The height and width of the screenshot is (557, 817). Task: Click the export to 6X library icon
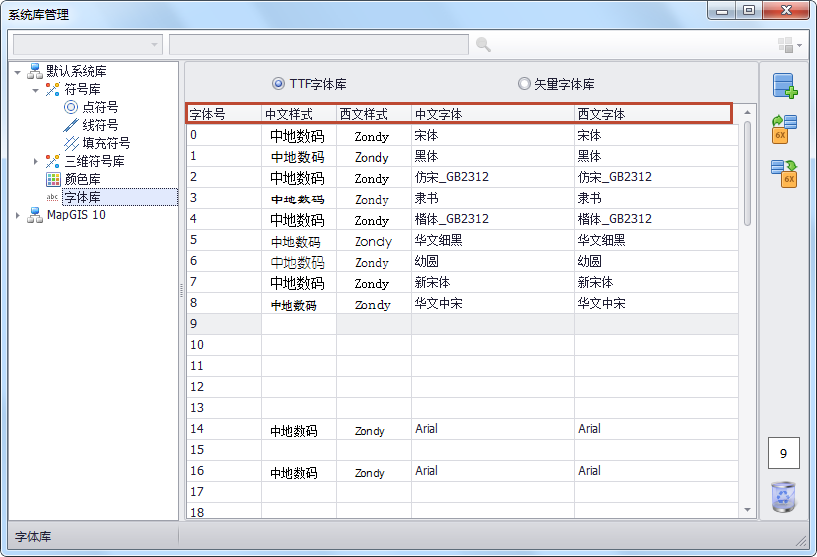pyautogui.click(x=784, y=173)
